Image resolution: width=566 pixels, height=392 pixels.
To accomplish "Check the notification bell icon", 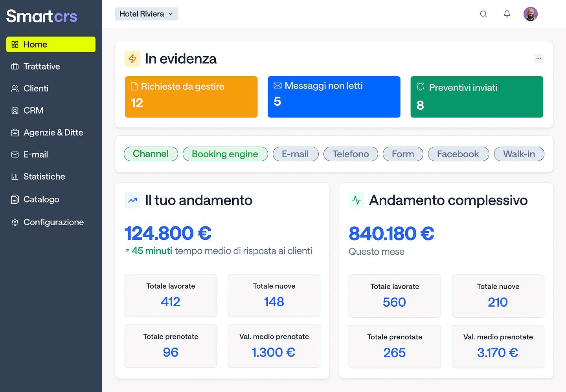I will (x=507, y=14).
